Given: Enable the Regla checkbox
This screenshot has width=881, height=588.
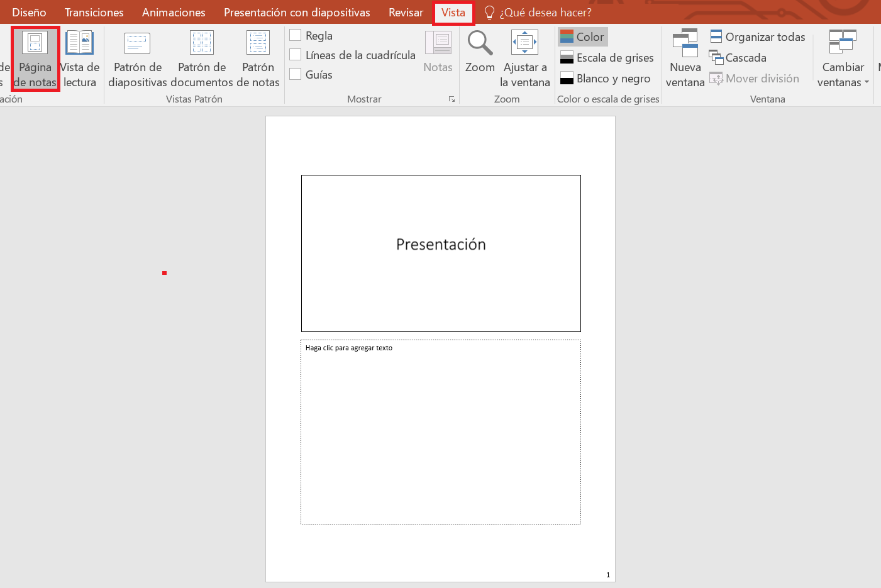Looking at the screenshot, I should pyautogui.click(x=296, y=35).
